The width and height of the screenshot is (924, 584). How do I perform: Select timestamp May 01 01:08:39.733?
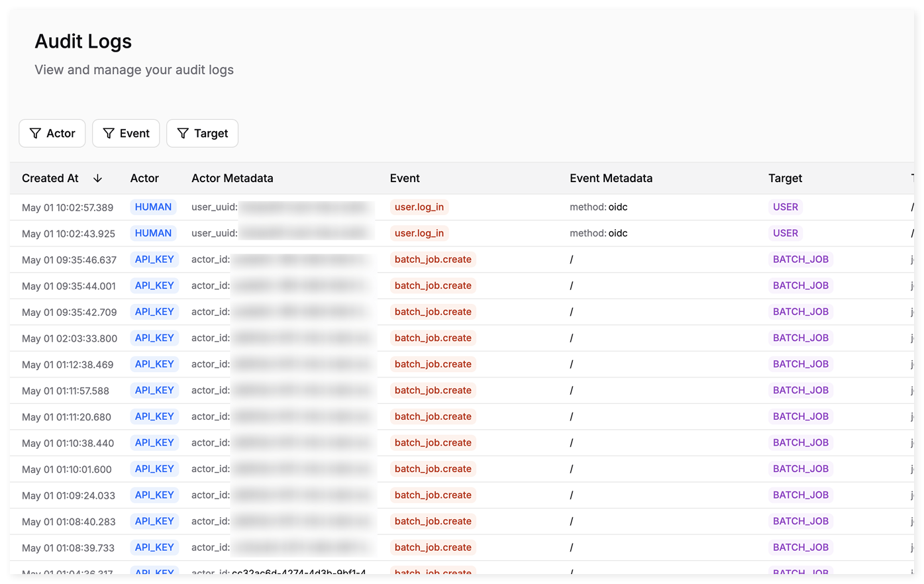click(x=68, y=548)
